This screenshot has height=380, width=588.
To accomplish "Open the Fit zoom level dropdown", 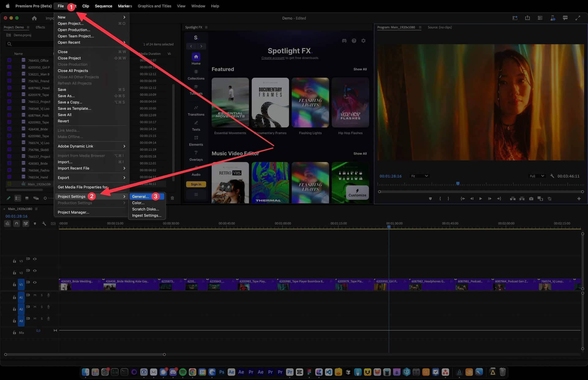I will point(419,176).
